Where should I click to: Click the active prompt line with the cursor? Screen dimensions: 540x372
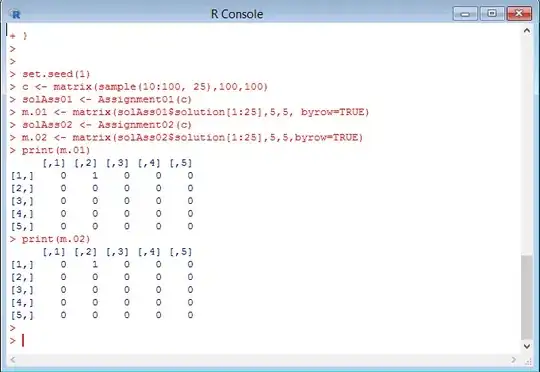point(17,341)
